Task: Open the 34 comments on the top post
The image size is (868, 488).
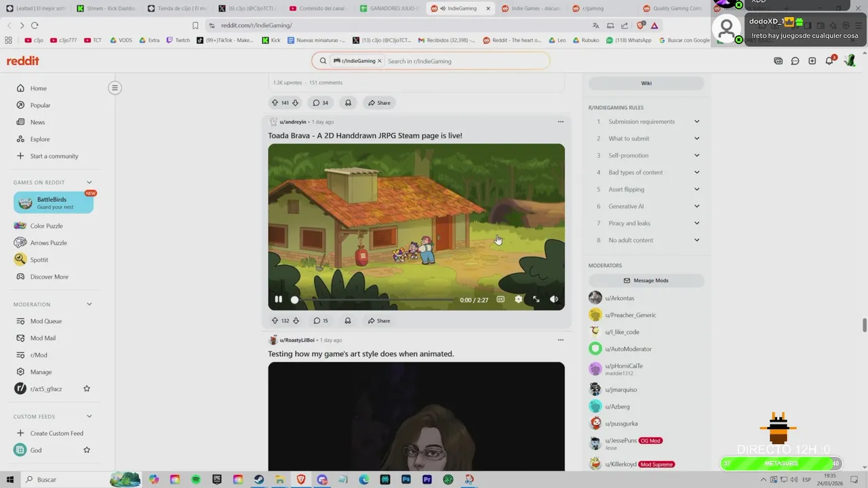Action: (320, 103)
